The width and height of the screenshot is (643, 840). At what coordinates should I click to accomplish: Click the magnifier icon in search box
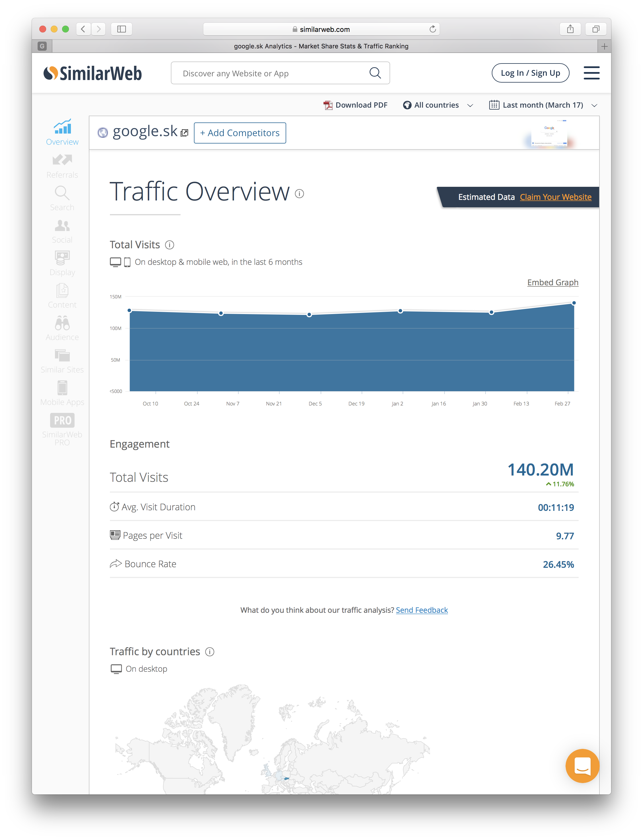tap(375, 73)
